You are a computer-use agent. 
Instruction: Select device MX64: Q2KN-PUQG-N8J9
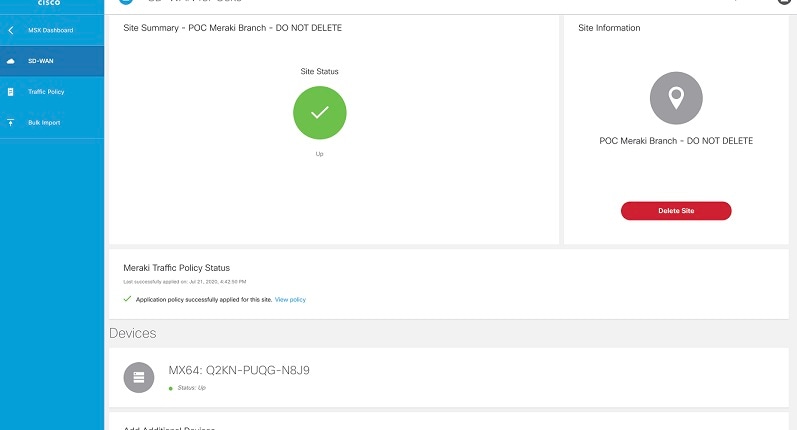[239, 370]
